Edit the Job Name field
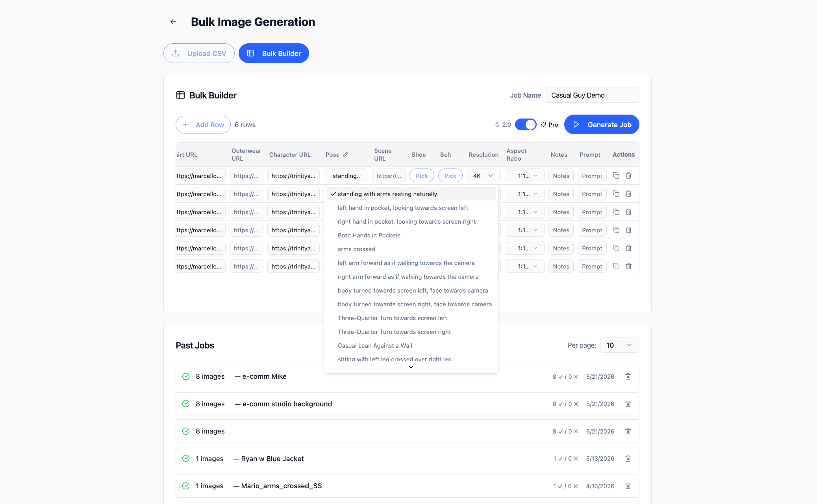The height and width of the screenshot is (504, 817). [592, 95]
